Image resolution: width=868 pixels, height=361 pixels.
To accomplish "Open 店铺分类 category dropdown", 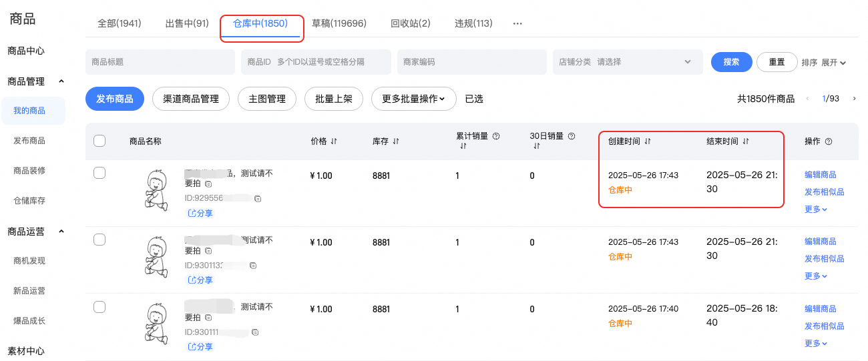I will point(628,62).
